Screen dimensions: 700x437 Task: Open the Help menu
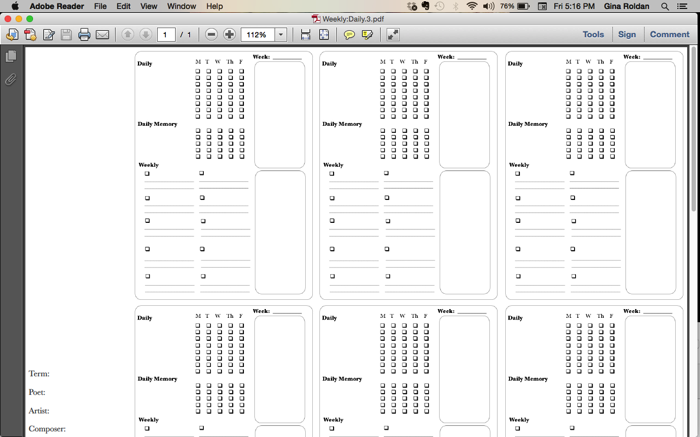pos(214,6)
